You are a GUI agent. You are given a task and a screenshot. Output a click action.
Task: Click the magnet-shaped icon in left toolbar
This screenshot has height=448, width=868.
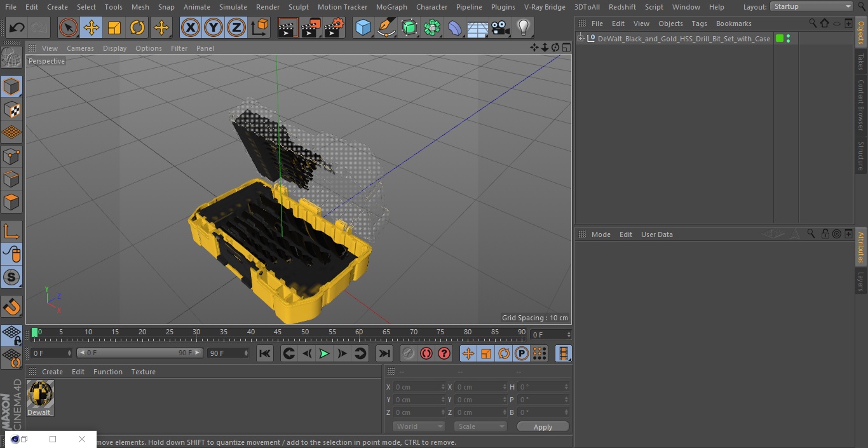coord(11,306)
